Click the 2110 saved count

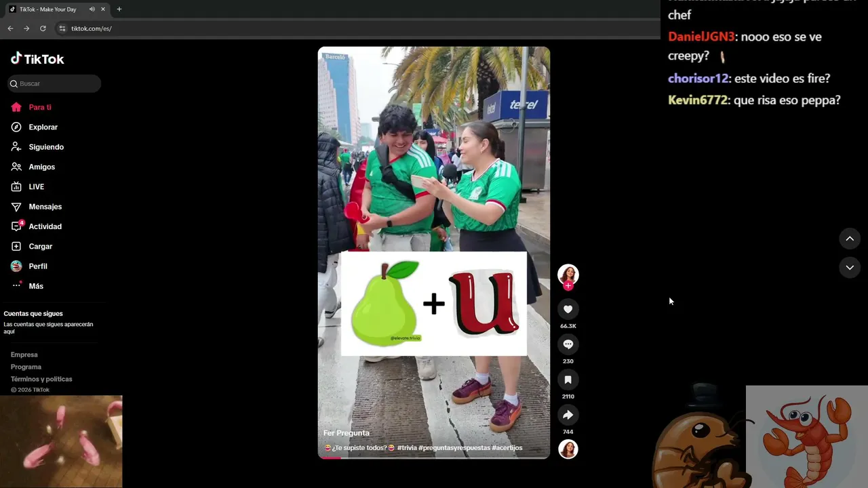568,396
